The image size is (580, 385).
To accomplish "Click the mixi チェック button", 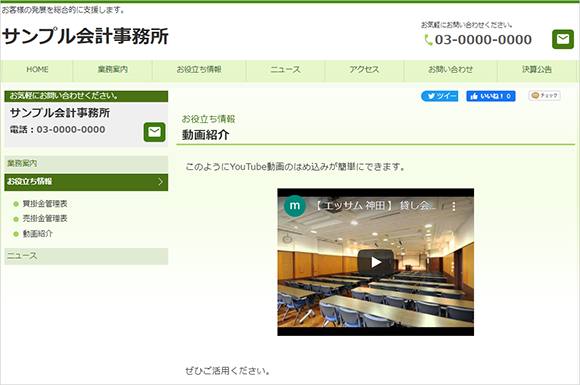I will 544,96.
